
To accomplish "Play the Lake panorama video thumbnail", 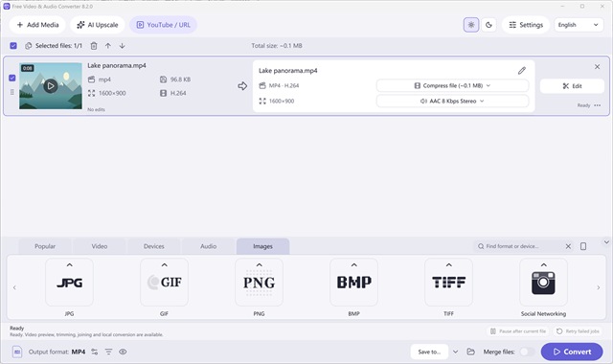I will tap(51, 85).
